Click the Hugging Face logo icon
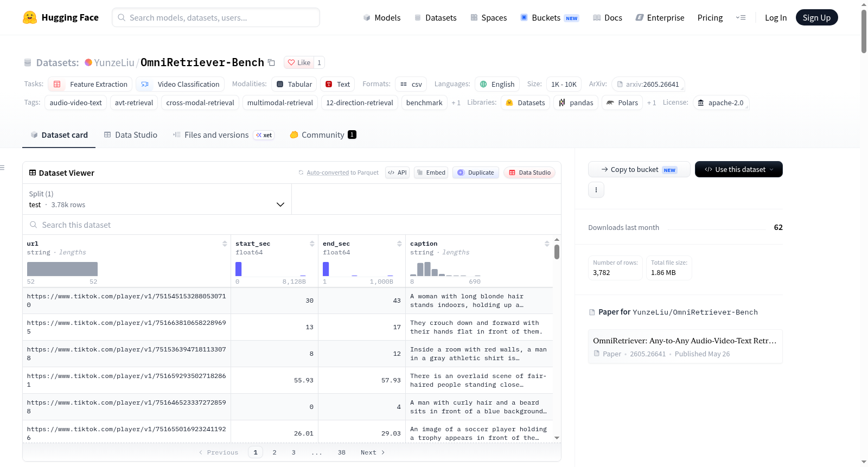 click(30, 17)
